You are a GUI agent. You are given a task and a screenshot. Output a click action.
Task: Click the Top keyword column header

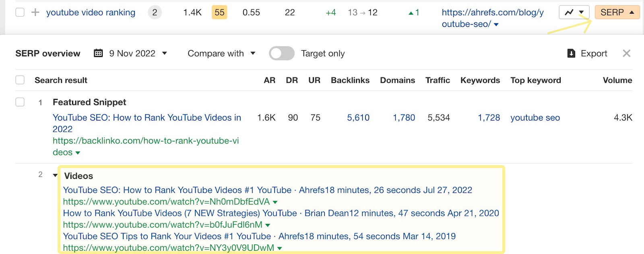tap(536, 80)
